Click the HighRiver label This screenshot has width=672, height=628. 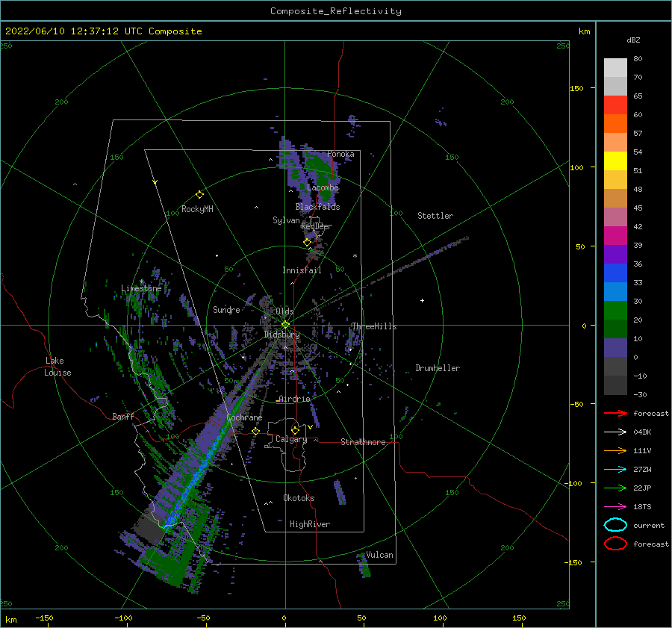pos(310,524)
